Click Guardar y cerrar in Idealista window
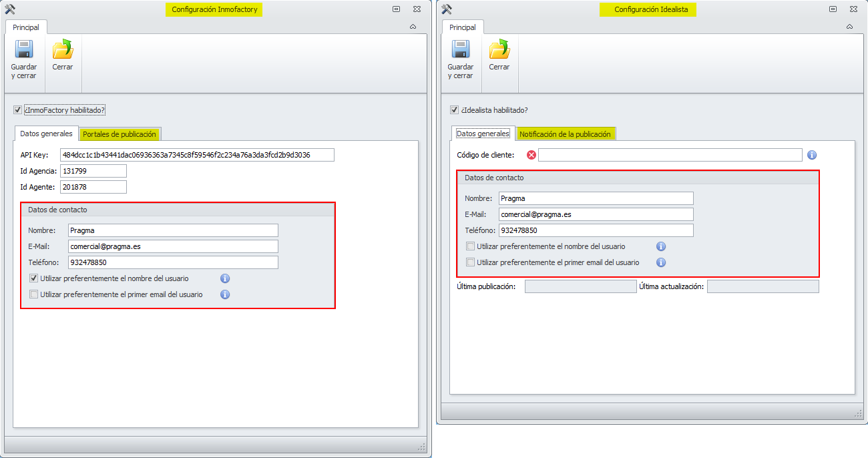The image size is (868, 458). coord(461,59)
